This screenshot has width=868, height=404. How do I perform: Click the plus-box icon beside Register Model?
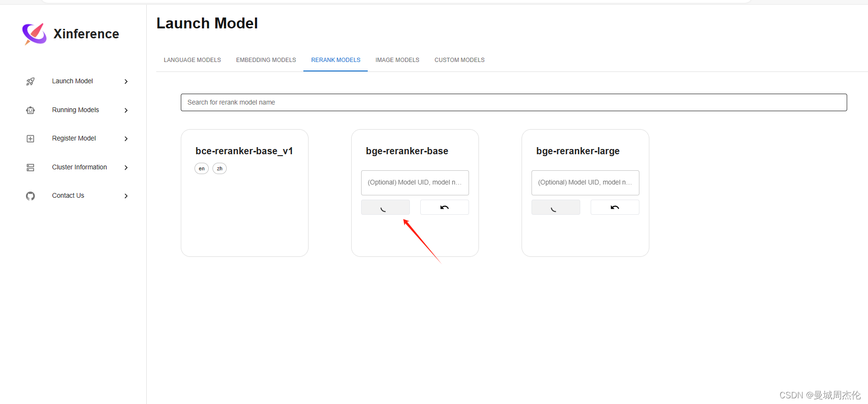click(x=30, y=139)
